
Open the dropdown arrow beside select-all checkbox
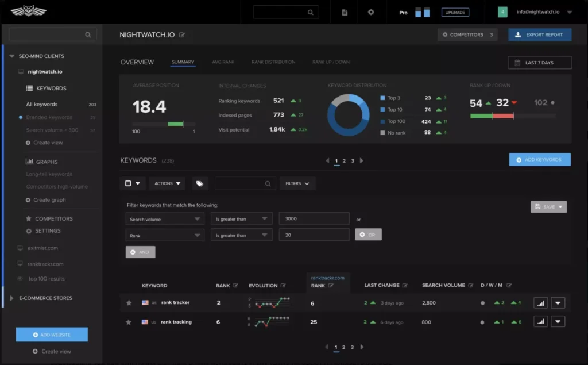point(138,183)
